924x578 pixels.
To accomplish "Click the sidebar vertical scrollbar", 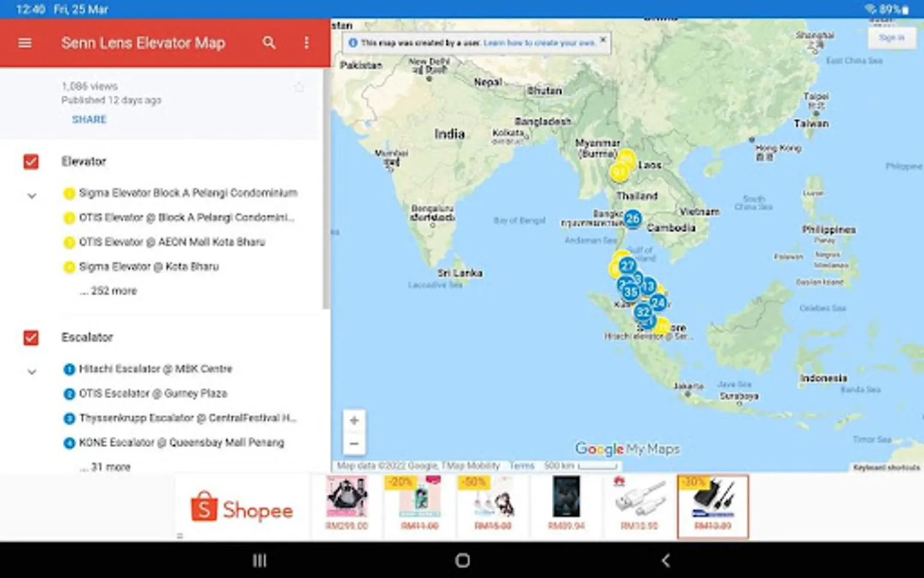I will 326,189.
